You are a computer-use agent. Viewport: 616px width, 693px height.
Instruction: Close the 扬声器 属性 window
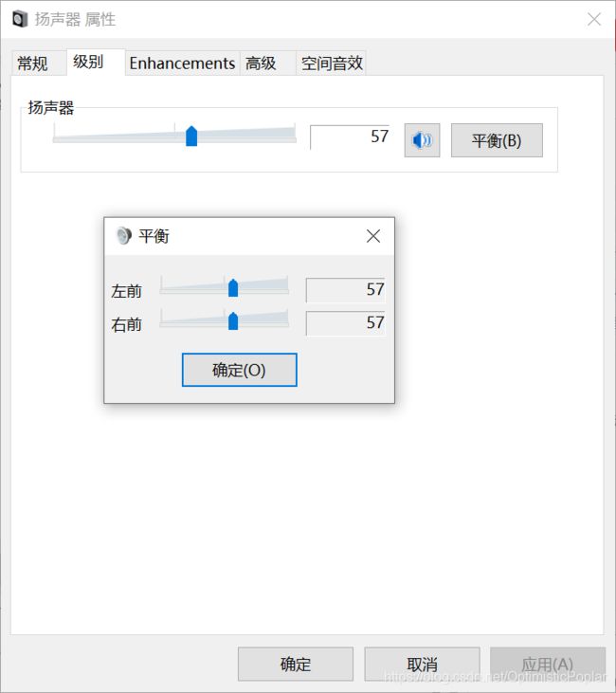point(594,19)
